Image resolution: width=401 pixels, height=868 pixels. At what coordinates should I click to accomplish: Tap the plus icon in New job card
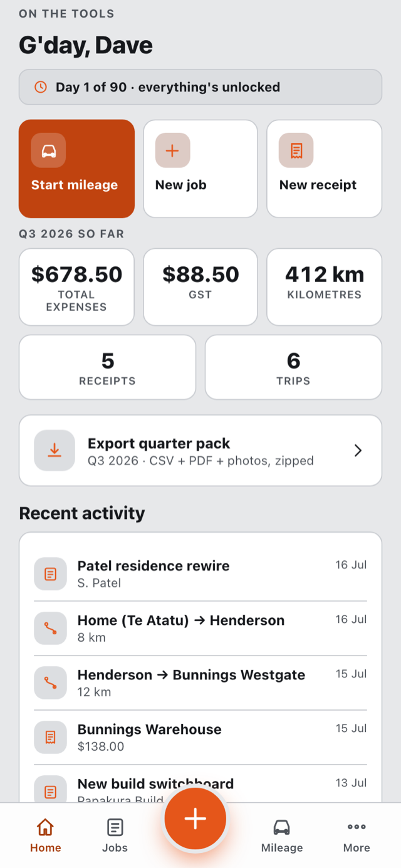[172, 150]
